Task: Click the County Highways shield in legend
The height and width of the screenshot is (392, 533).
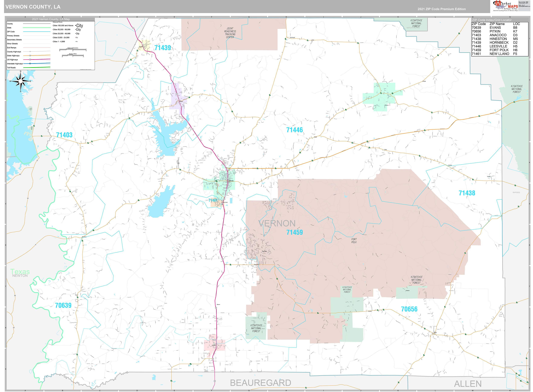Action: tap(30, 52)
